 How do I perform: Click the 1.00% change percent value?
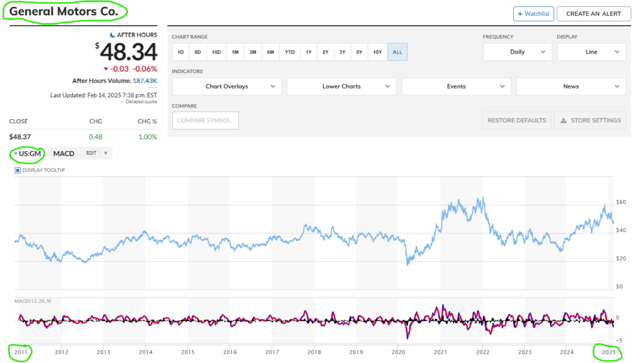(148, 137)
